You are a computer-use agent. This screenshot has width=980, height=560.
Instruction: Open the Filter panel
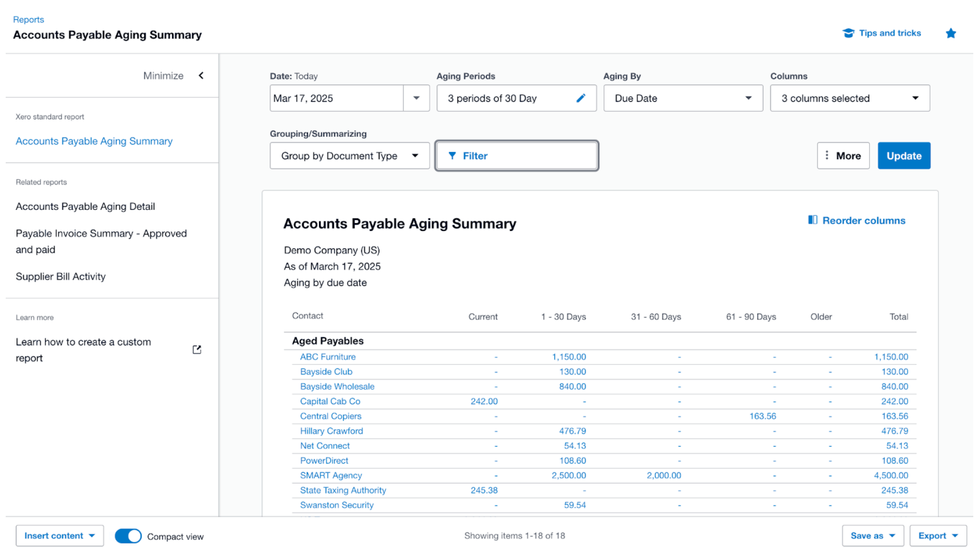tap(516, 155)
